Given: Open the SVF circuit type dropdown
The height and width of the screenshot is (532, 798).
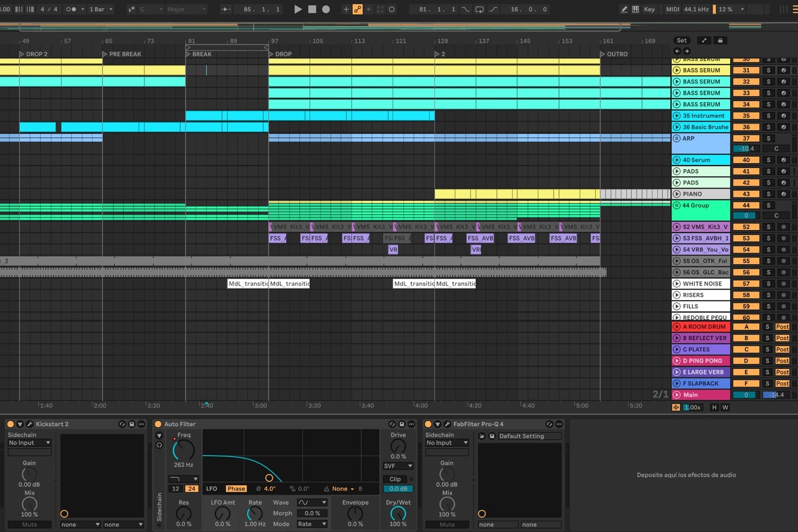Looking at the screenshot, I should 398,466.
